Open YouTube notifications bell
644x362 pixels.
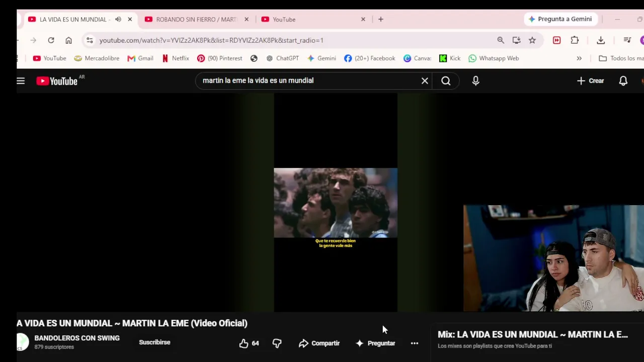pos(623,80)
